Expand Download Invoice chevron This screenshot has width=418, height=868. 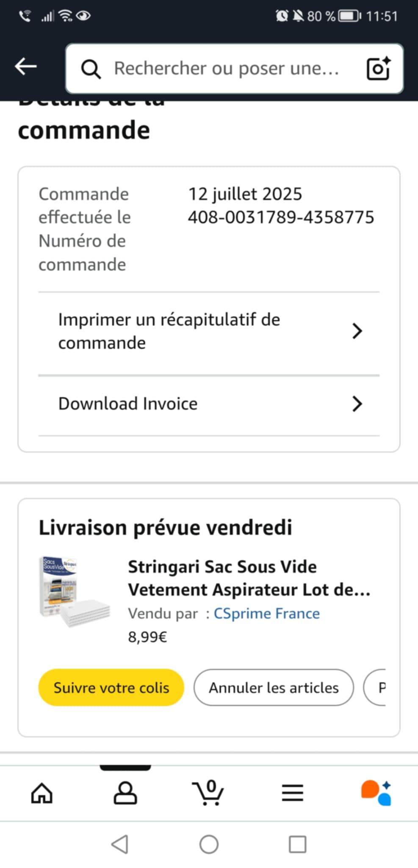point(357,404)
